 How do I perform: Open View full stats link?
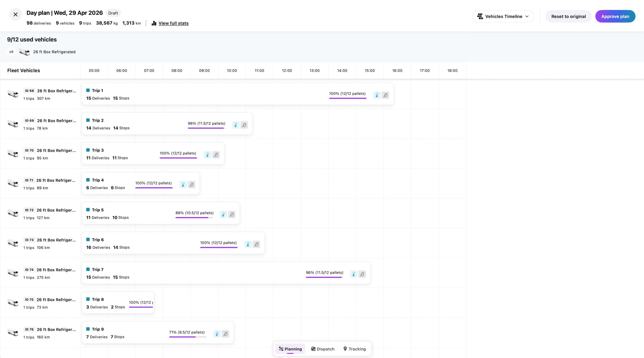click(174, 23)
